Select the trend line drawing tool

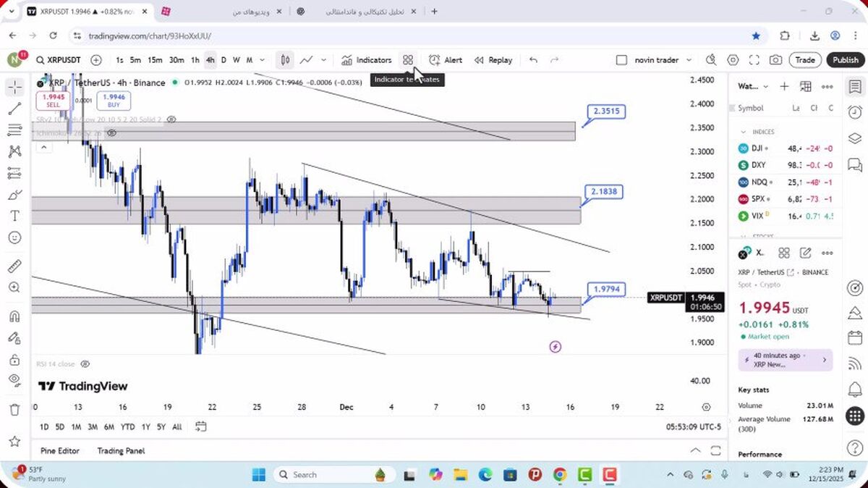(x=14, y=109)
